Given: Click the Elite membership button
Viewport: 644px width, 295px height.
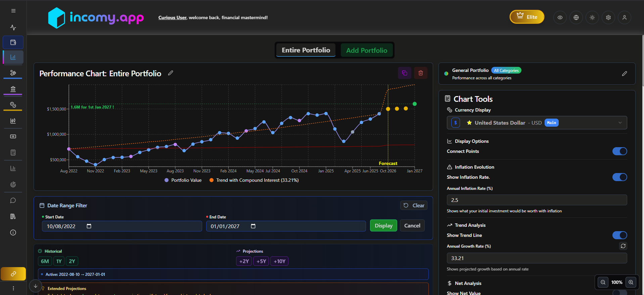Looking at the screenshot, I should click(x=527, y=17).
